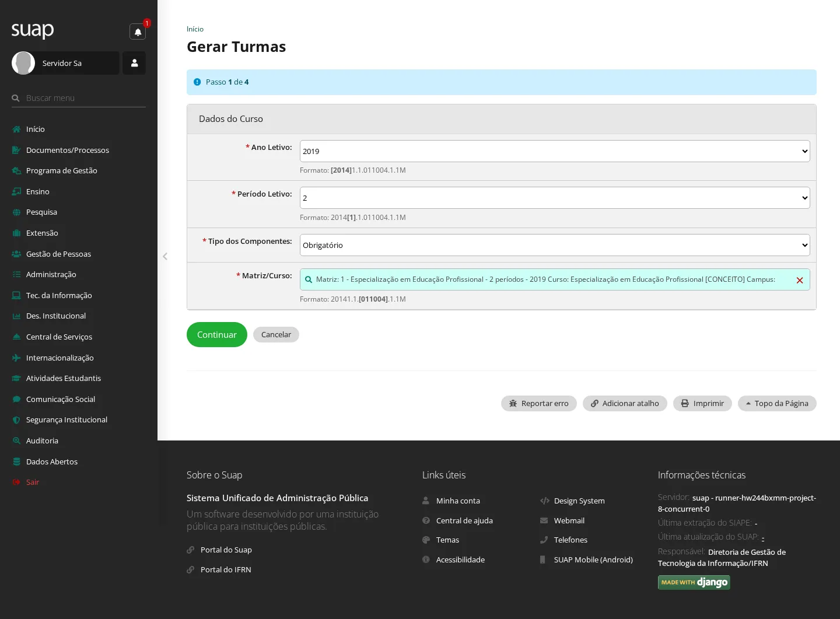Image resolution: width=840 pixels, height=619 pixels.
Task: Click the Des. Institucional chart icon
Action: (x=16, y=316)
